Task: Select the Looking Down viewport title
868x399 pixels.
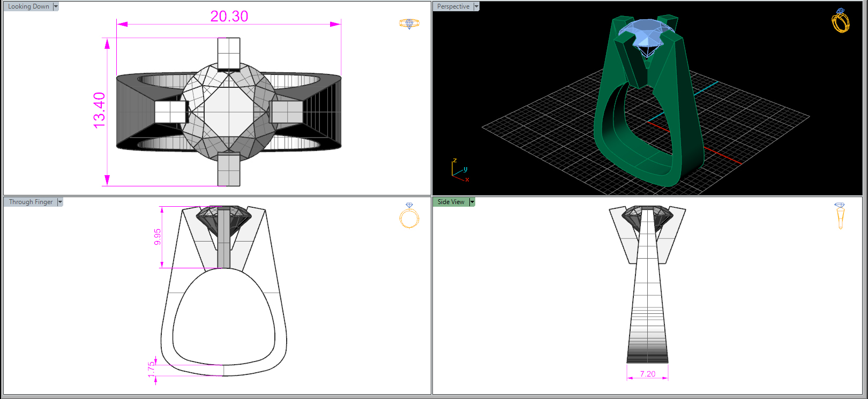Action: [28, 6]
